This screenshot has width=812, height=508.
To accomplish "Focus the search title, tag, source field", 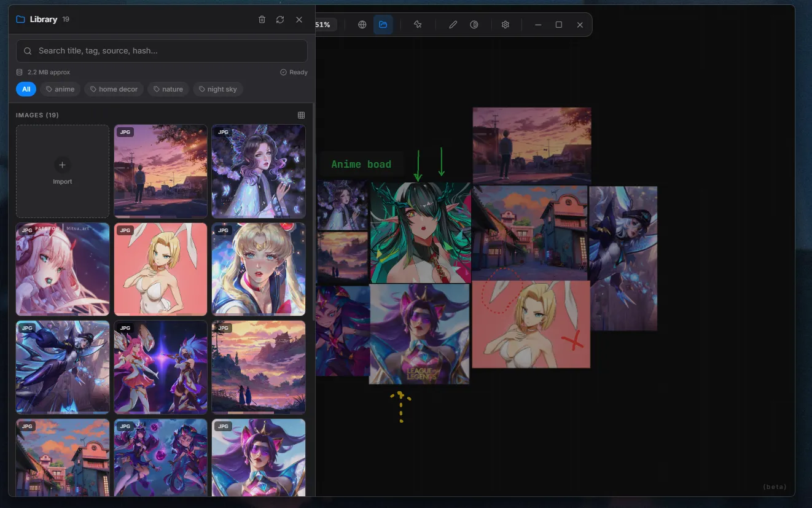I will pyautogui.click(x=162, y=51).
